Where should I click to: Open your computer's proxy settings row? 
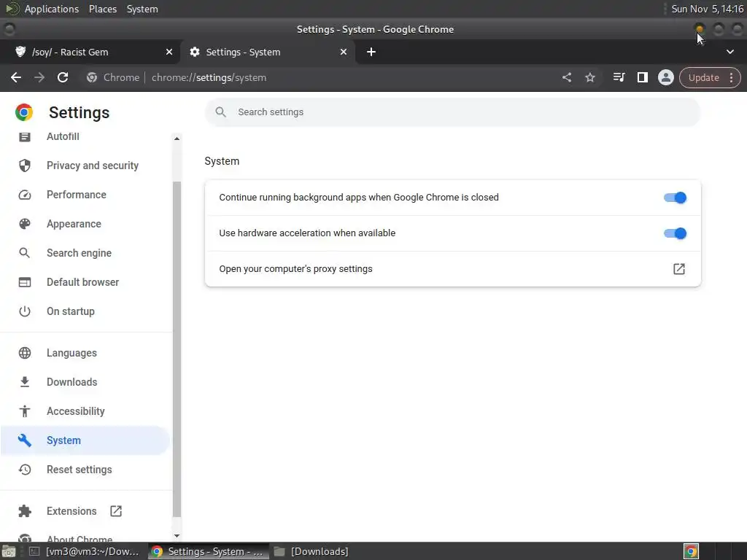452,269
